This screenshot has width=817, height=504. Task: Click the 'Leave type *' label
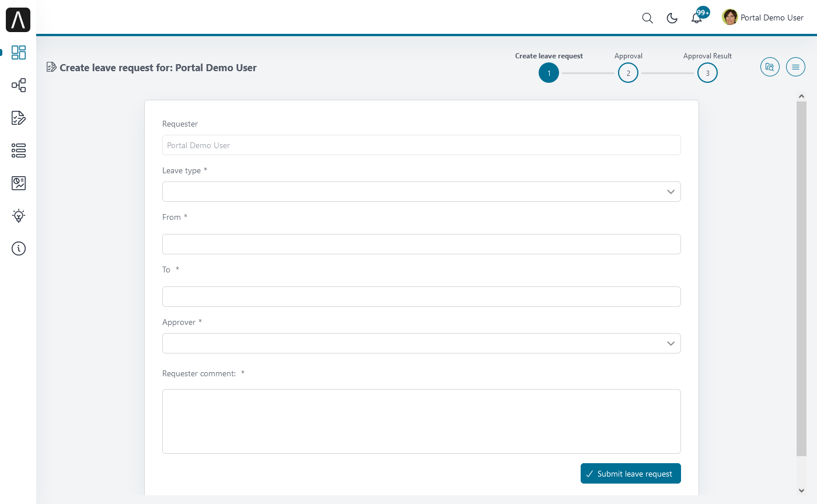tap(185, 170)
